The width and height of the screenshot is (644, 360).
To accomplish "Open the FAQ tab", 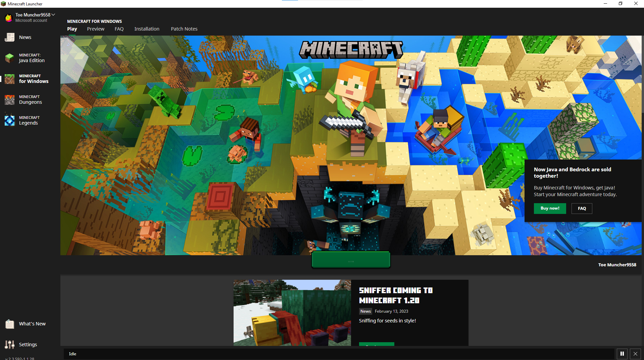I will coord(119,29).
